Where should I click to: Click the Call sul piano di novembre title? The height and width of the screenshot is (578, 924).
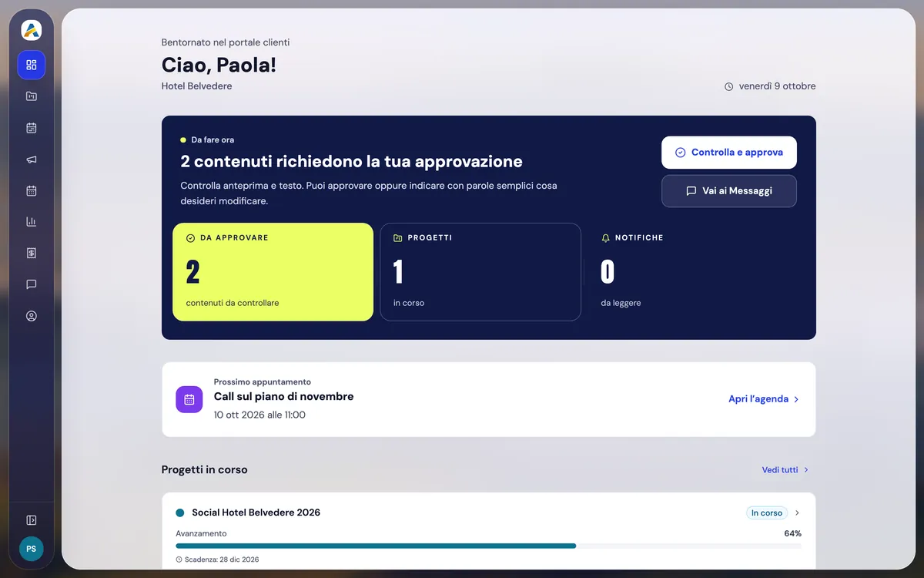click(283, 396)
